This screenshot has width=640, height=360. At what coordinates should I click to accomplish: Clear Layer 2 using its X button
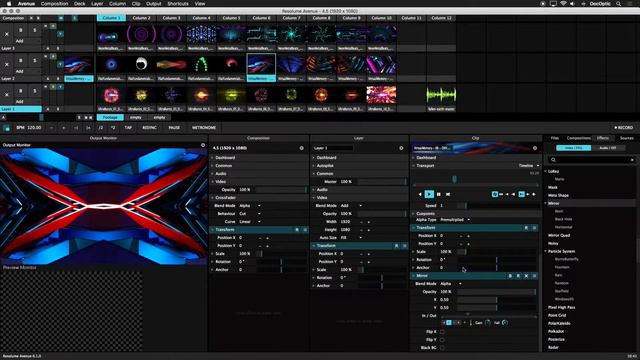tap(7, 64)
